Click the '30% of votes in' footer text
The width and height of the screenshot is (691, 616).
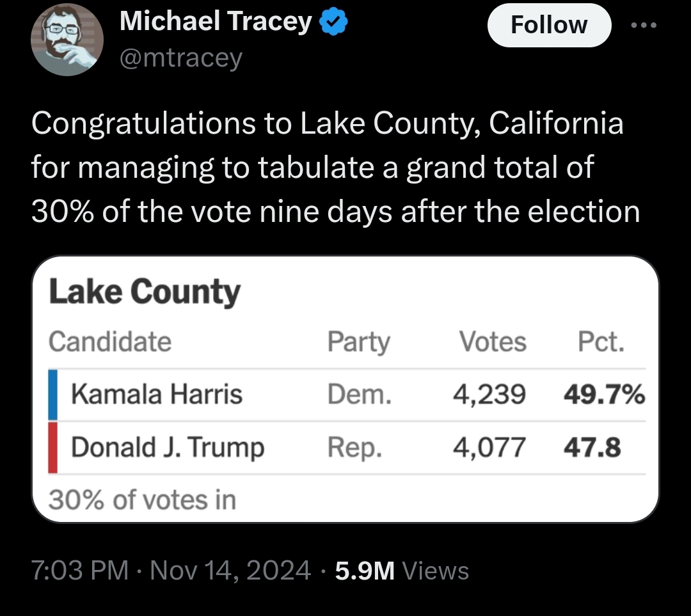coord(142,500)
